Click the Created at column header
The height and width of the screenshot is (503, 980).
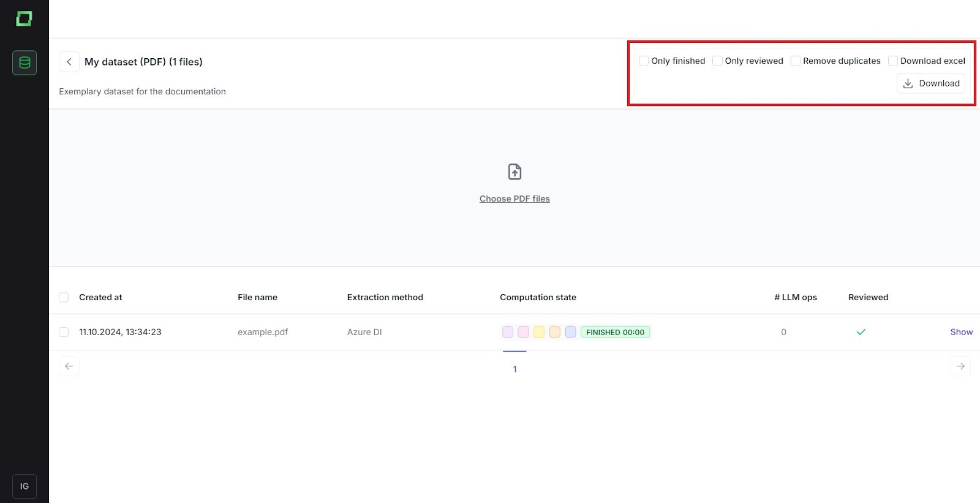(x=100, y=297)
